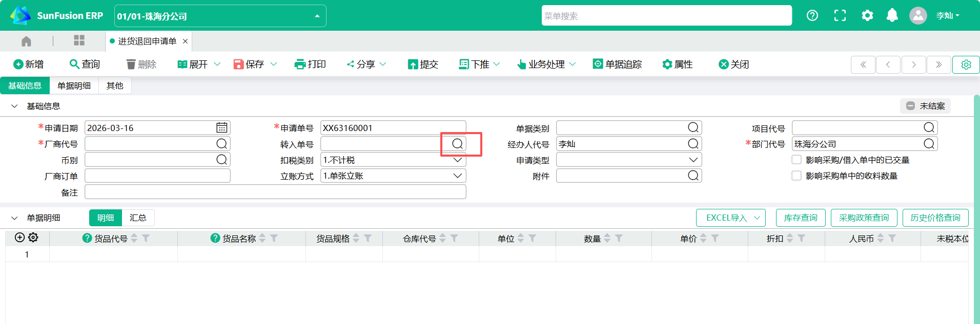The width and height of the screenshot is (980, 324).
Task: Click the 提交 submit icon in toolbar
Action: [413, 64]
